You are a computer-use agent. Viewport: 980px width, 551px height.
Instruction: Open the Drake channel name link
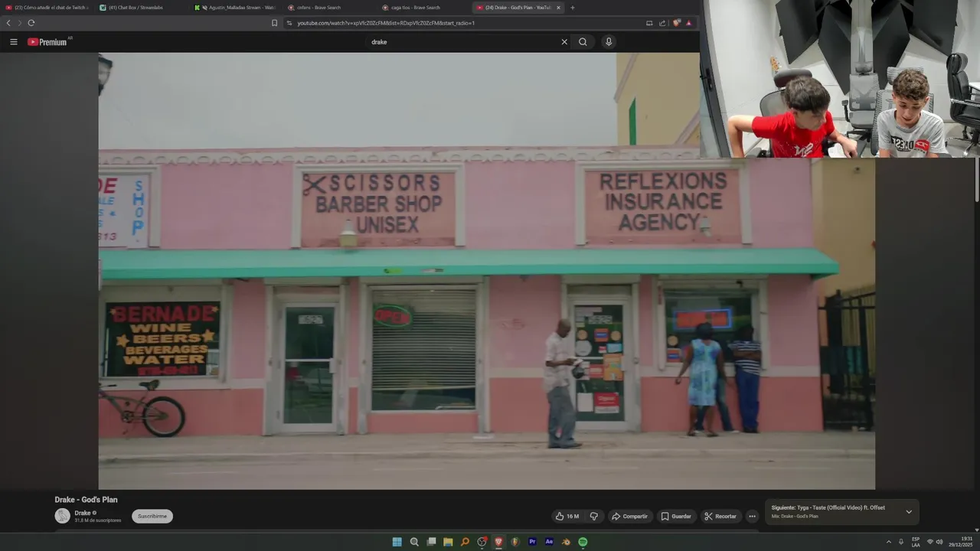(82, 513)
